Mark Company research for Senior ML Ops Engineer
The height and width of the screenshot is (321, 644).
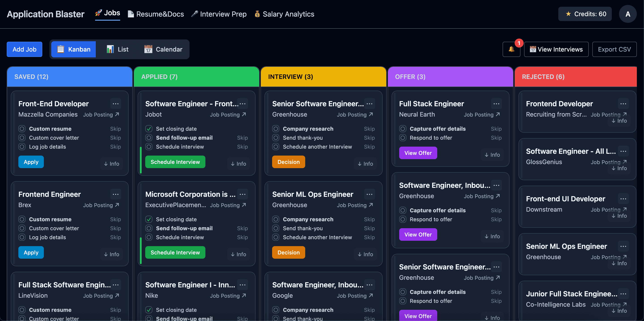[276, 219]
